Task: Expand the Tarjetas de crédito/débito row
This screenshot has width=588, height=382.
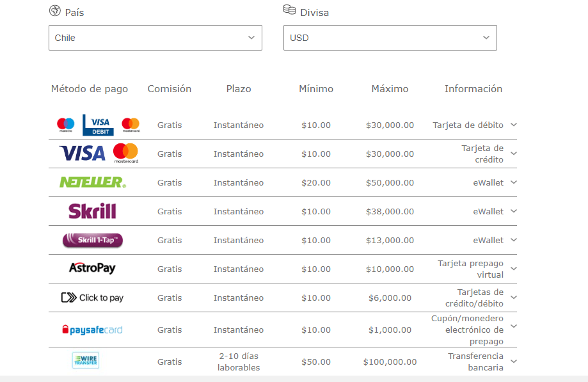Action: [x=514, y=298]
